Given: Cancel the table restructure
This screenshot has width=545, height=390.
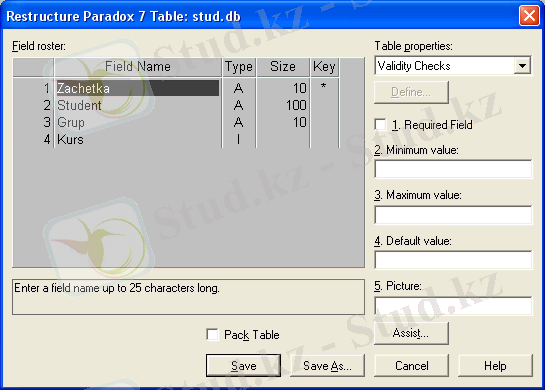Looking at the screenshot, I should [x=412, y=365].
